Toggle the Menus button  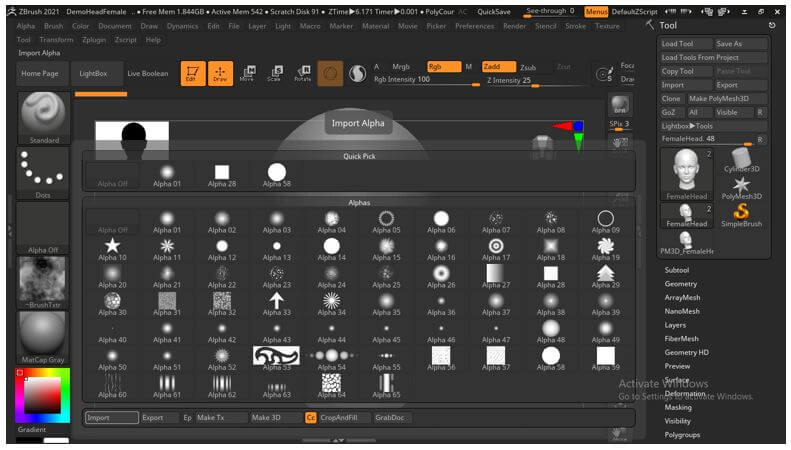[596, 11]
